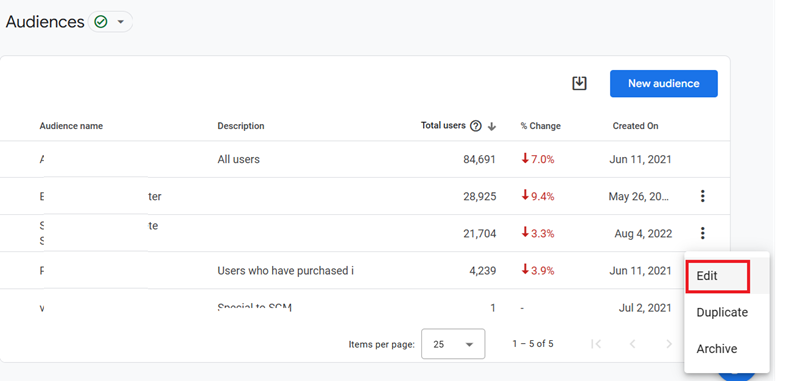Screen dimensions: 800x381
Task: Click the 28,925 total users value
Action: pos(479,196)
